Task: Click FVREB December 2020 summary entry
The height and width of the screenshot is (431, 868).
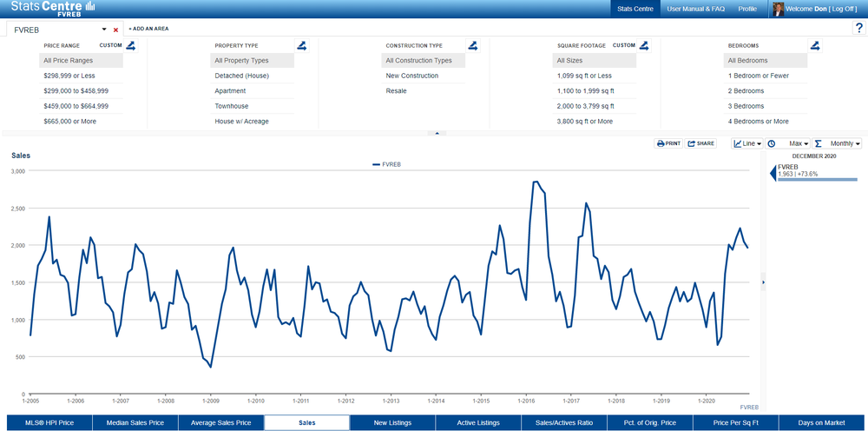Action: click(814, 172)
